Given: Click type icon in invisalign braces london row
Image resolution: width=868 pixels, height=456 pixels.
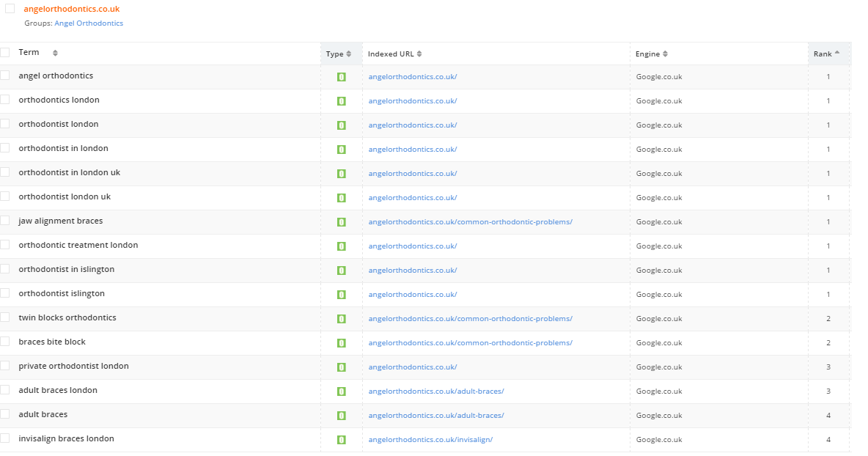Looking at the screenshot, I should pyautogui.click(x=341, y=440).
